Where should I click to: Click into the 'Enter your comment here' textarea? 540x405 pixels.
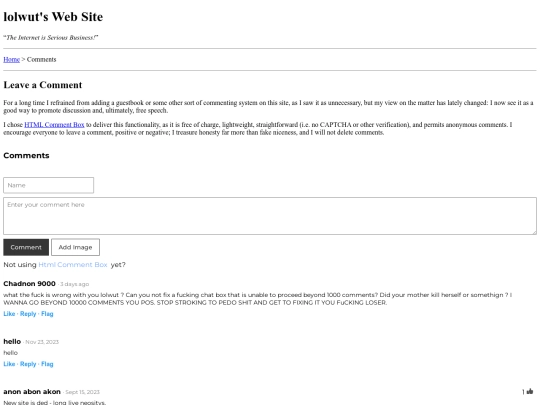pos(270,216)
